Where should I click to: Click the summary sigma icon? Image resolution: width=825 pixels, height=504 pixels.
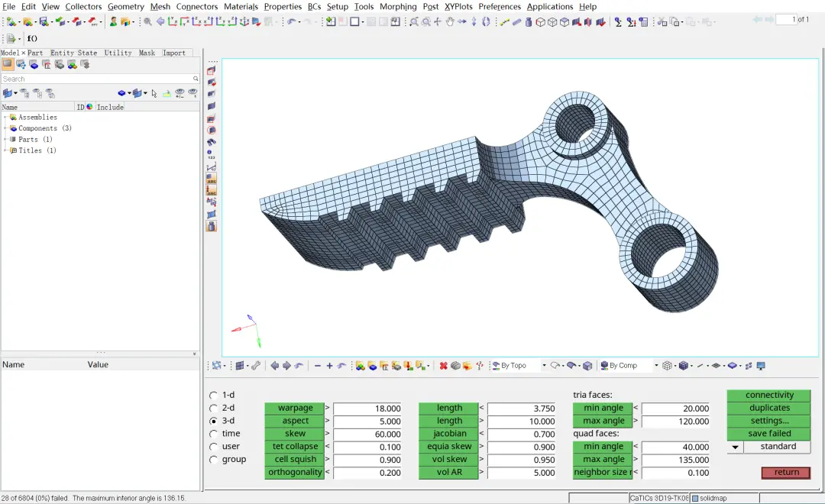coord(618,21)
